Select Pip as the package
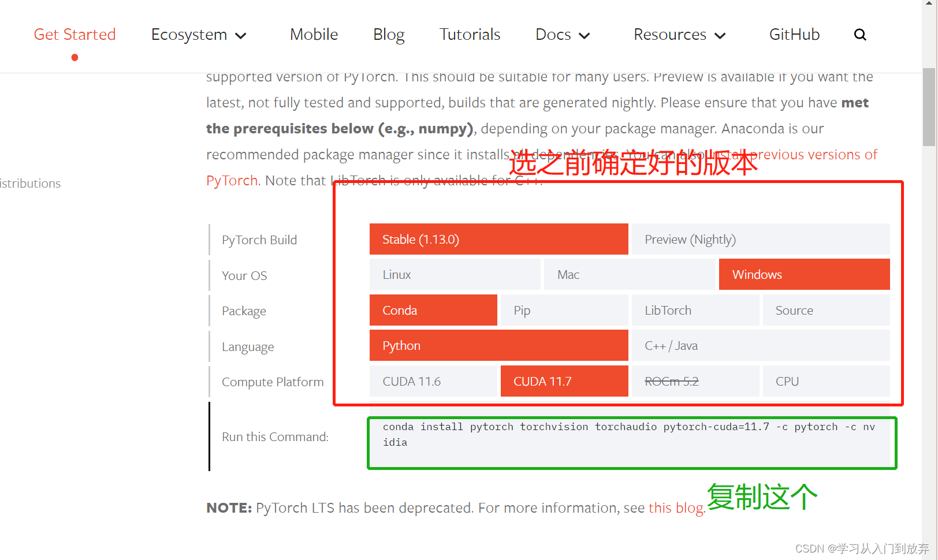This screenshot has height=560, width=938. [x=564, y=310]
